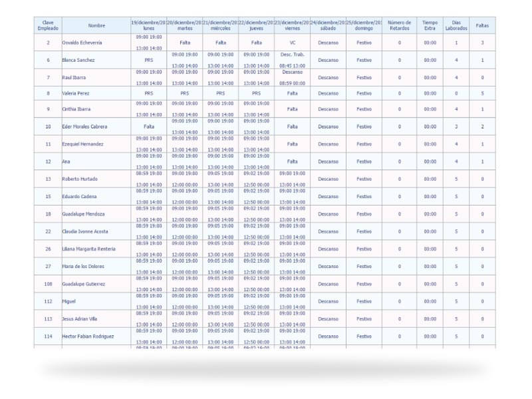Click the Días Laborados value for Eder Morales Cabrera

[456, 126]
